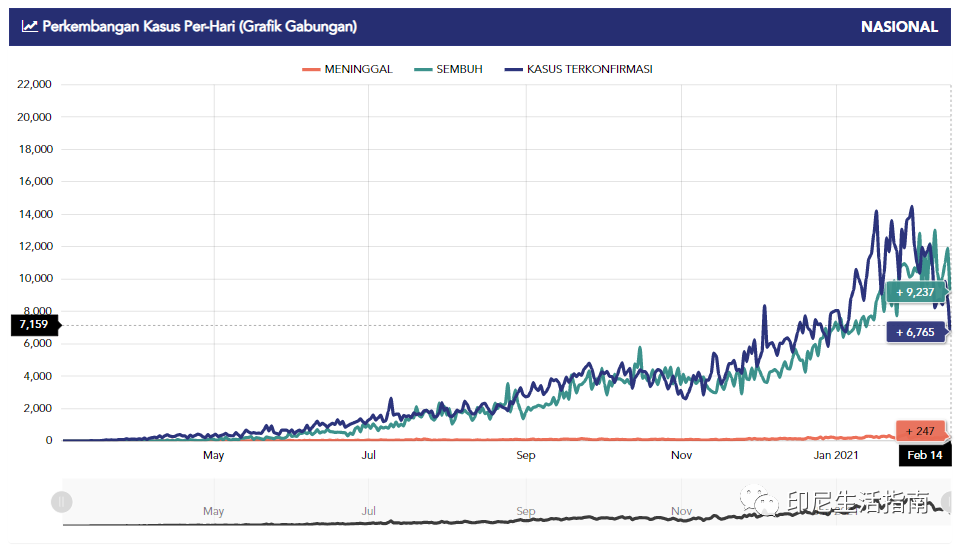
Task: Click the chart title Perkembangan Kasus Per-Hari
Action: 200,26
